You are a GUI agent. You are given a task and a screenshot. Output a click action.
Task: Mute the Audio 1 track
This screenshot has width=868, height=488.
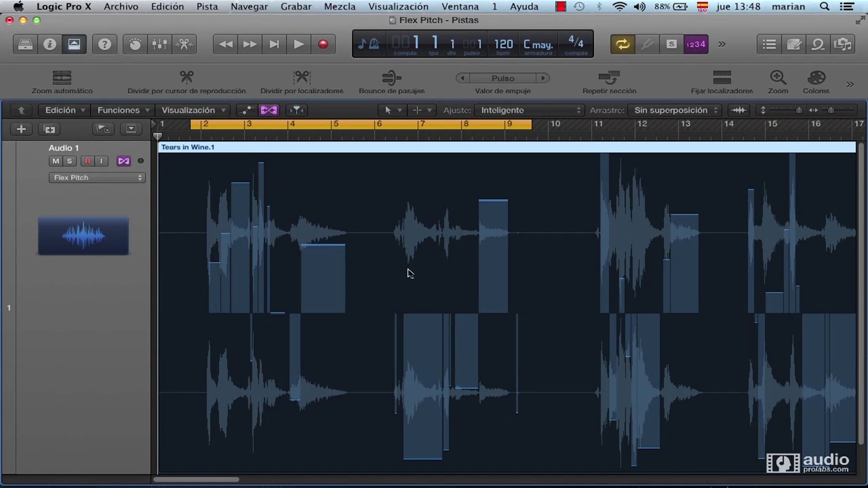point(56,161)
